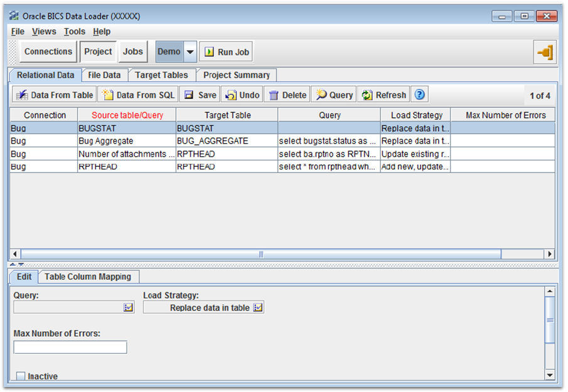This screenshot has width=568, height=392.
Task: Click the Refresh toolbar button
Action: click(x=383, y=95)
